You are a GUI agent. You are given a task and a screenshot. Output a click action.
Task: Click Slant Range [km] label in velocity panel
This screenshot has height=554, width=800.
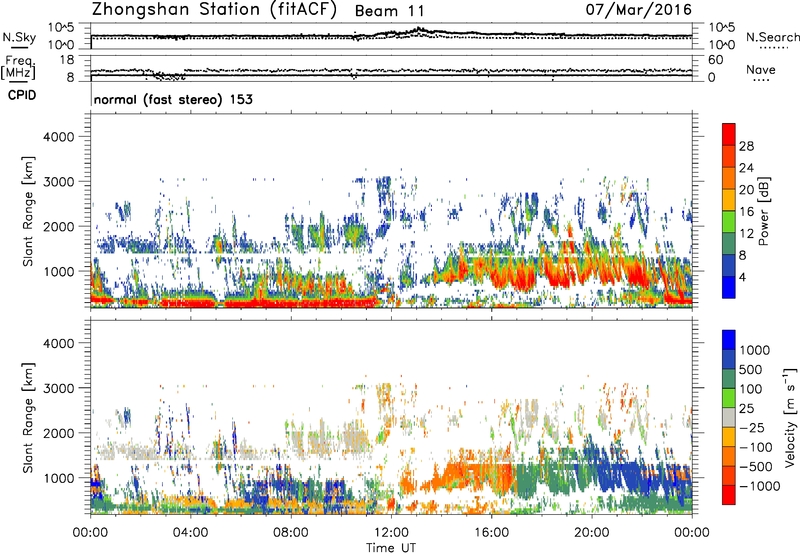(28, 418)
